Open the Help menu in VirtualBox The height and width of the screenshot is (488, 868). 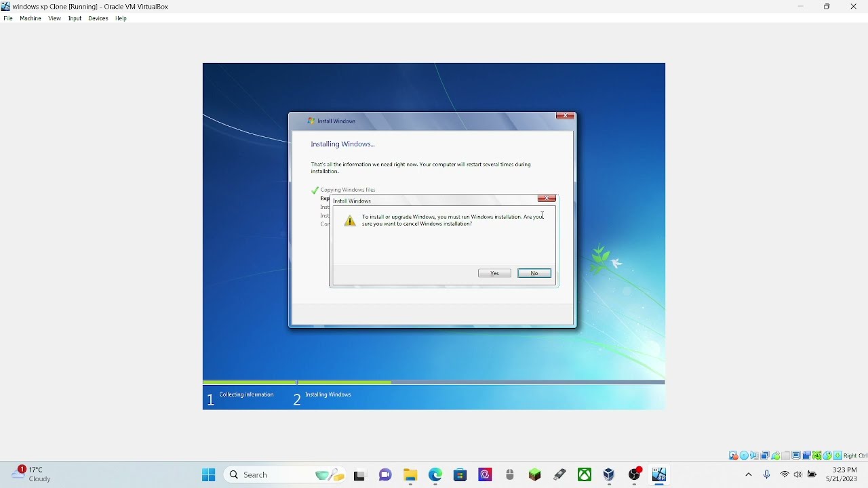[x=121, y=18]
